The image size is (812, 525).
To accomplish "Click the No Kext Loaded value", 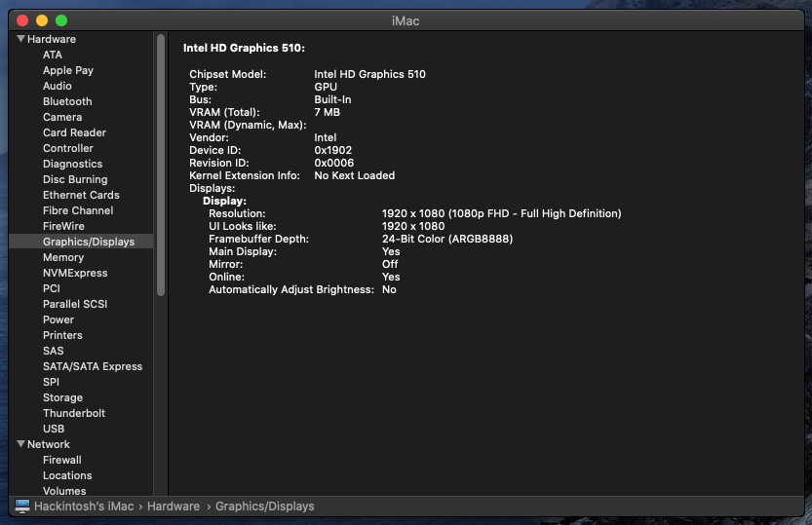I will pyautogui.click(x=354, y=175).
